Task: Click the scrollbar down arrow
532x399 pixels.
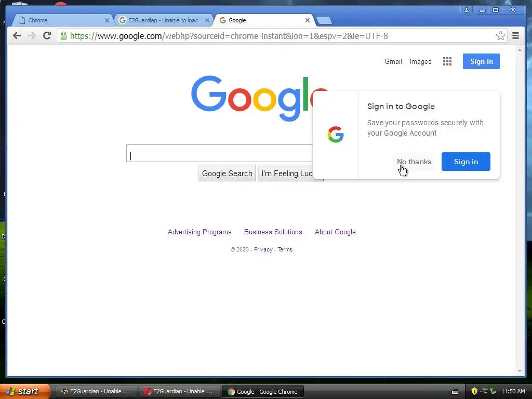Action: [520, 371]
